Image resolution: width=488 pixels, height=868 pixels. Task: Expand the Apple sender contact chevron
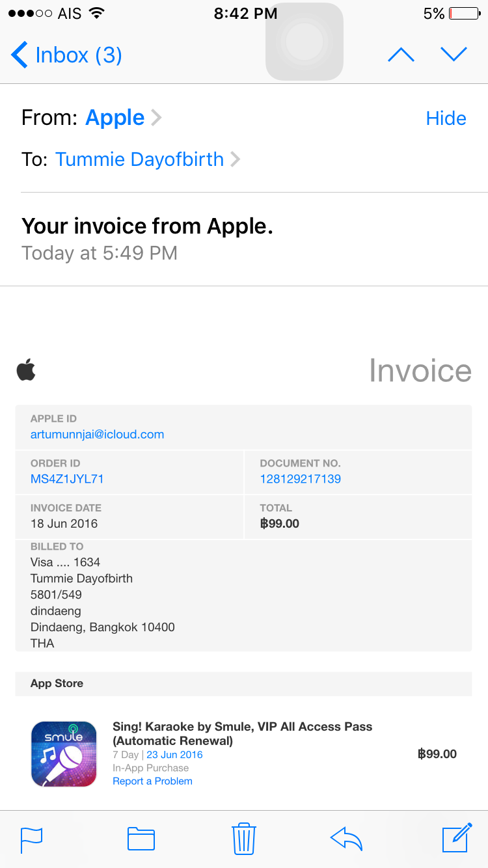156,118
